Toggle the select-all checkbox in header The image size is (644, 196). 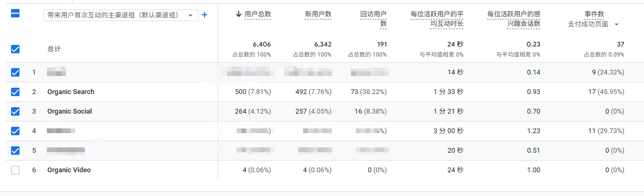point(15,14)
